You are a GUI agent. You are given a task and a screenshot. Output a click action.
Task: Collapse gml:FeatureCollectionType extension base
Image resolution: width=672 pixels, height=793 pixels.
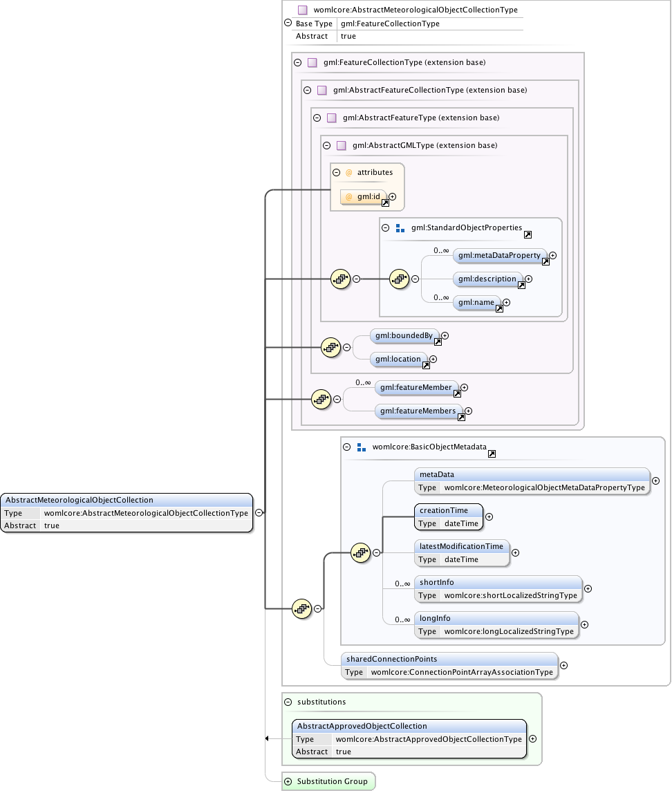298,63
